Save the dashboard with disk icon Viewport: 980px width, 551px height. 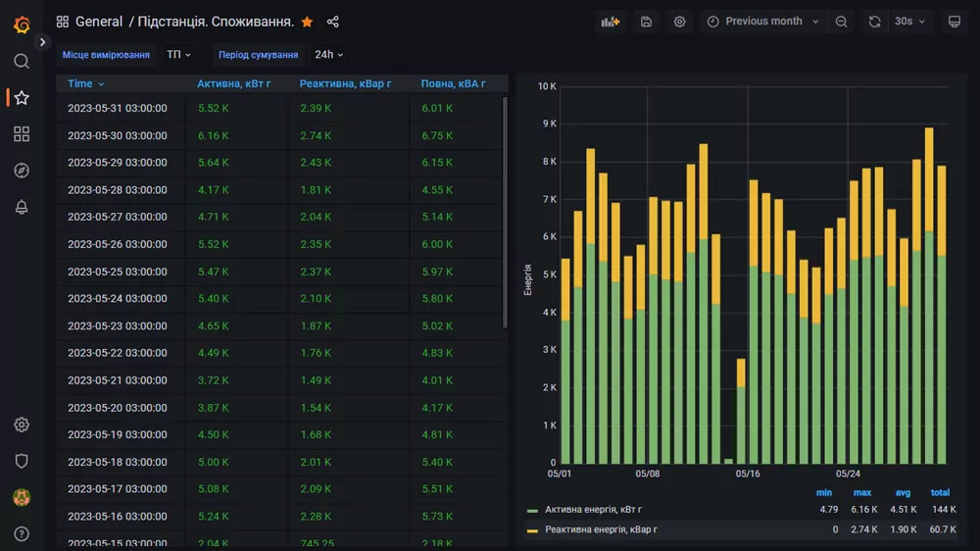click(646, 22)
